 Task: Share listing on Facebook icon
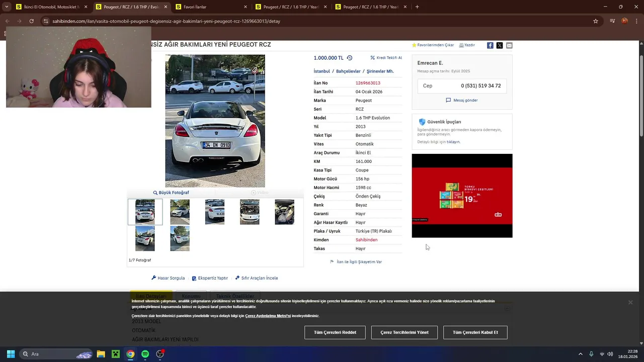pyautogui.click(x=490, y=45)
